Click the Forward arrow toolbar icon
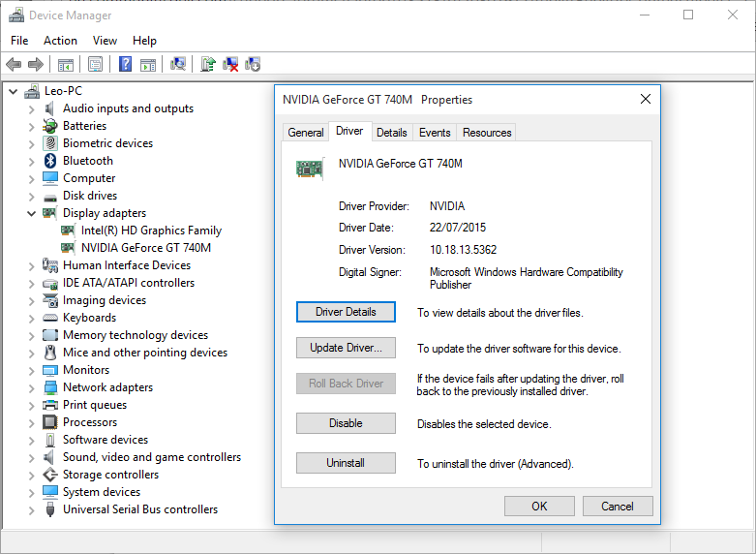Screen dimensions: 756x554 coord(36,64)
